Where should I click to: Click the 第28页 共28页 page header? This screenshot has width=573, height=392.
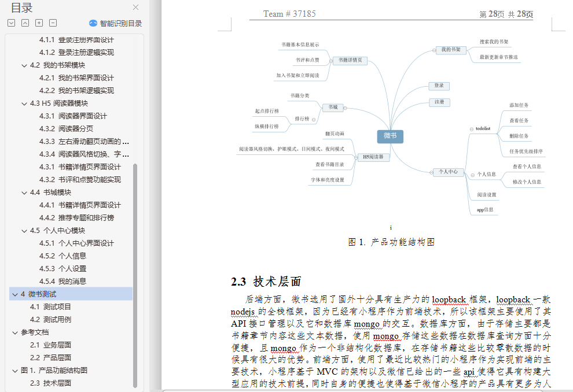point(506,14)
